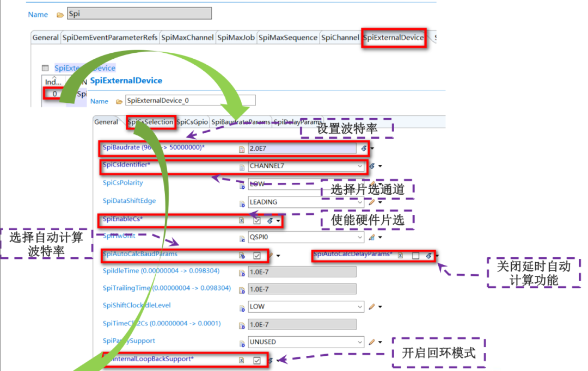Click the SpiCsIdentifier value type icon
This screenshot has height=371, width=588.
242,167
